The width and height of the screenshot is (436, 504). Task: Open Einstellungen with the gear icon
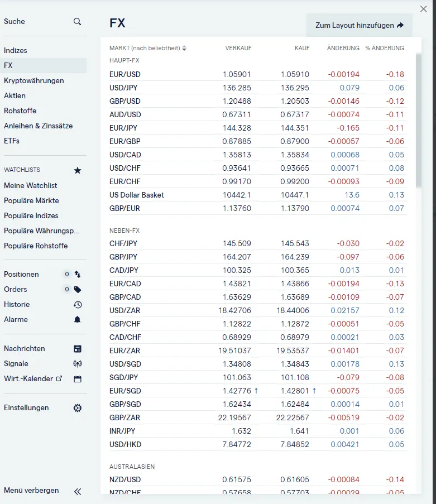click(78, 408)
